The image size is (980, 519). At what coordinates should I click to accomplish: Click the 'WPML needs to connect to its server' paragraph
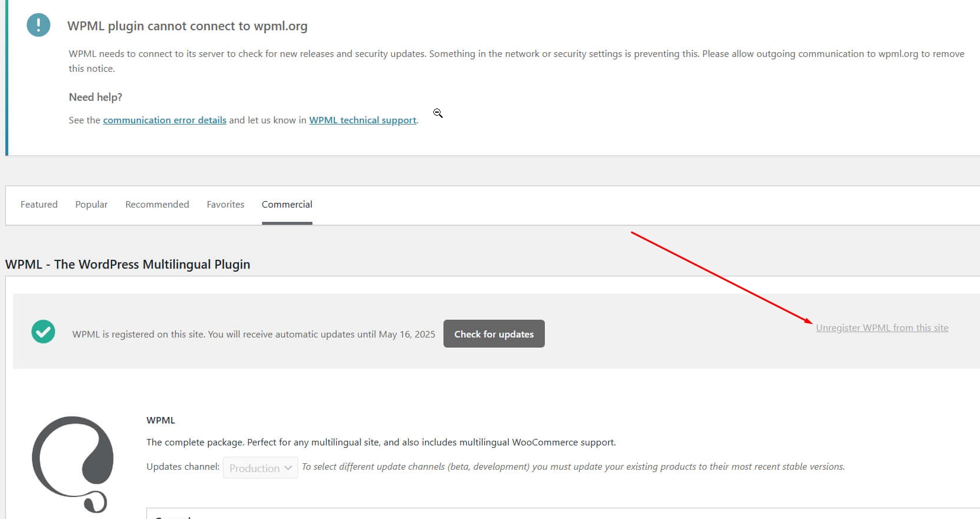tap(516, 61)
